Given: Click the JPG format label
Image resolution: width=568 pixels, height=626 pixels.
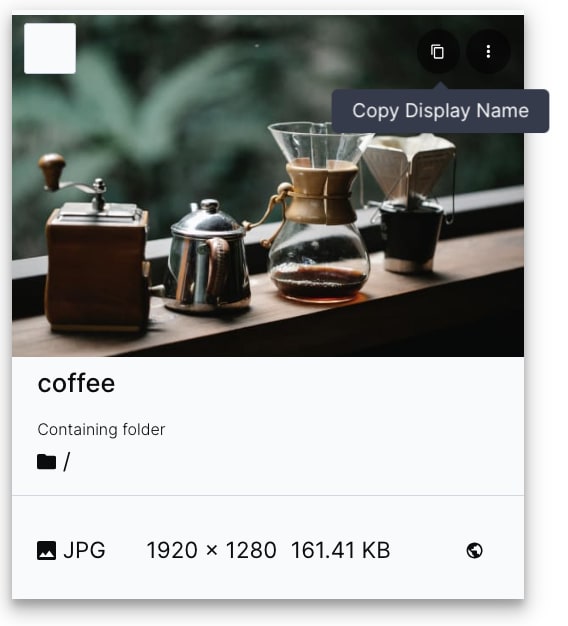Looking at the screenshot, I should [84, 551].
